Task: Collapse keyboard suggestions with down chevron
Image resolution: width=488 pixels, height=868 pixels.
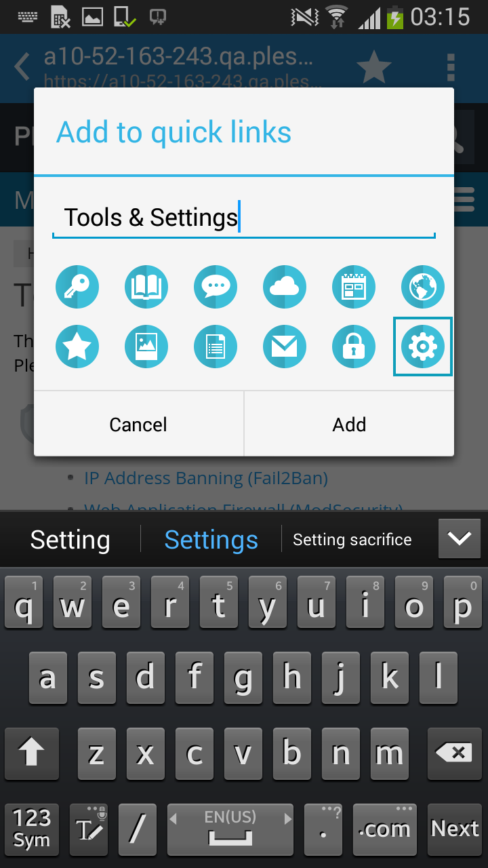Action: (460, 539)
